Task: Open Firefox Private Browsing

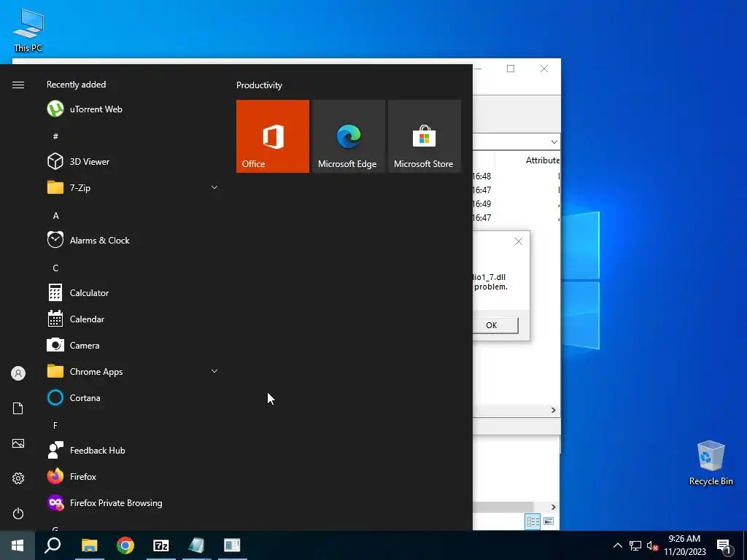Action: (x=133, y=503)
